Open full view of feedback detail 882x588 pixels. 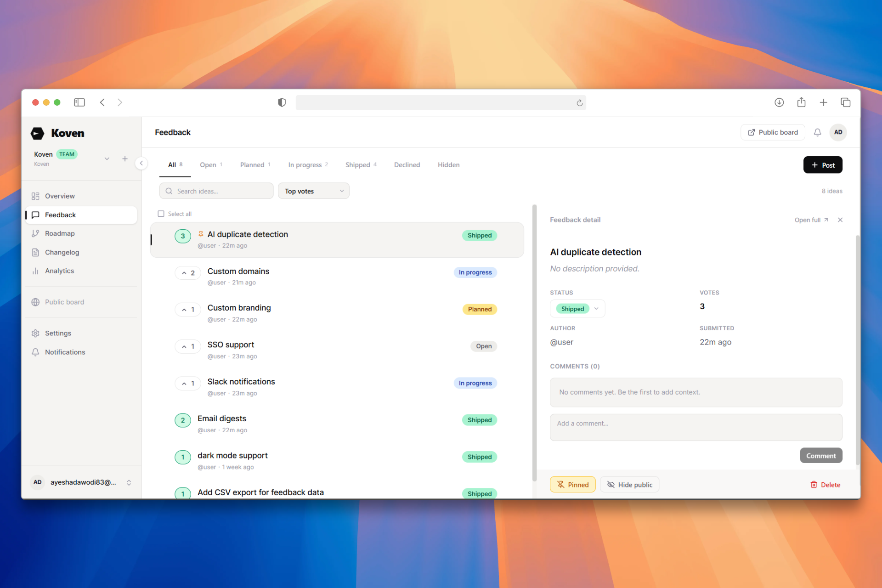coord(811,220)
